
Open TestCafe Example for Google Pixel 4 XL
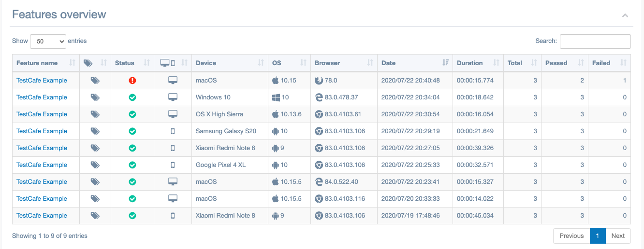(x=42, y=165)
